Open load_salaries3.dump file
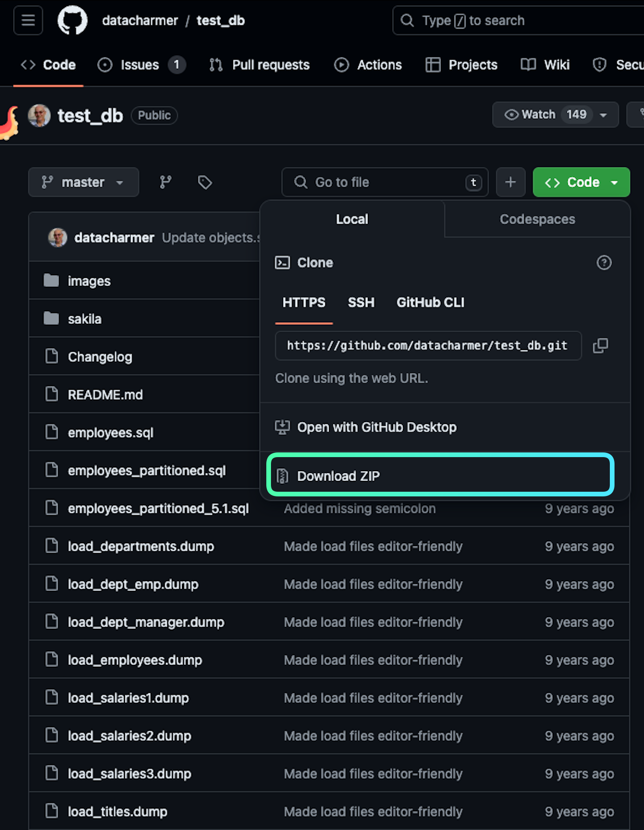644x830 pixels. 130,774
